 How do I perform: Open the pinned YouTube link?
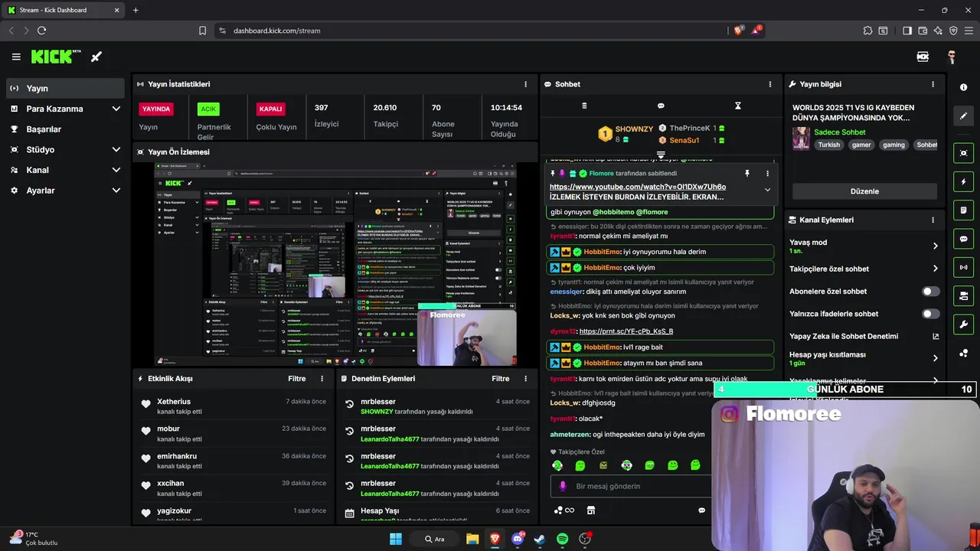click(x=638, y=187)
